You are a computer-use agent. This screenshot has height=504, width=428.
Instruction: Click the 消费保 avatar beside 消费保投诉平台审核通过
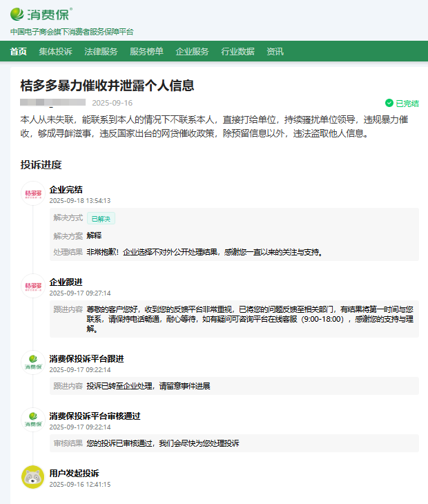coord(33,420)
